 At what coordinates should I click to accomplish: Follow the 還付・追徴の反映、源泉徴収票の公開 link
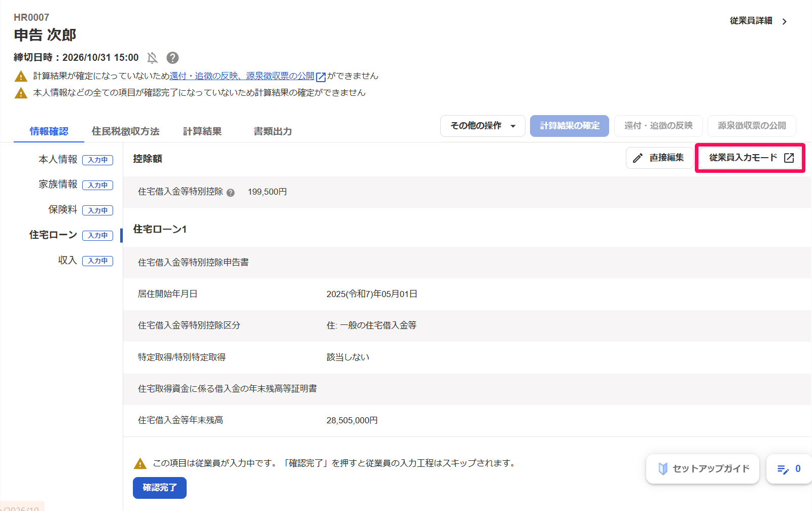click(x=242, y=76)
